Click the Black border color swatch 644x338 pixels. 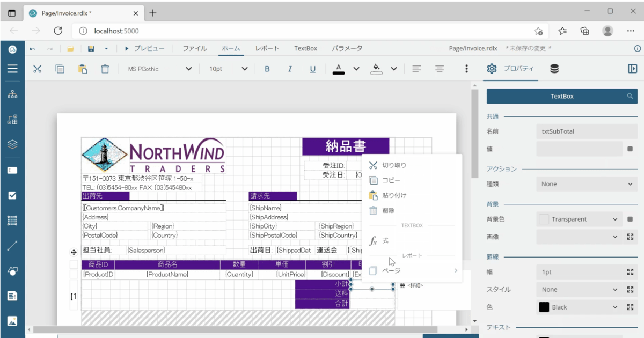pos(544,307)
